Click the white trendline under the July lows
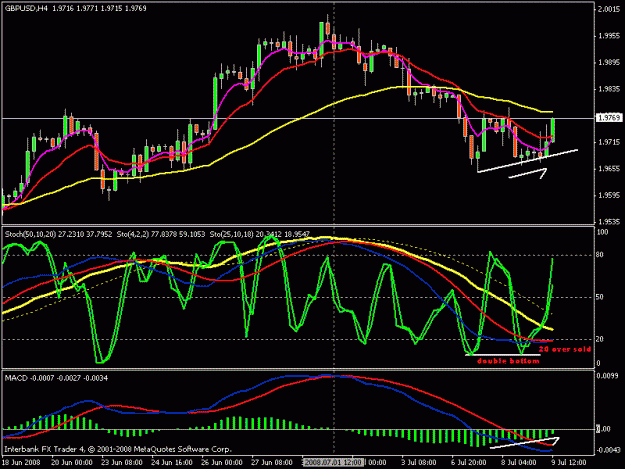Viewport: 625px width, 469px height. [x=528, y=161]
